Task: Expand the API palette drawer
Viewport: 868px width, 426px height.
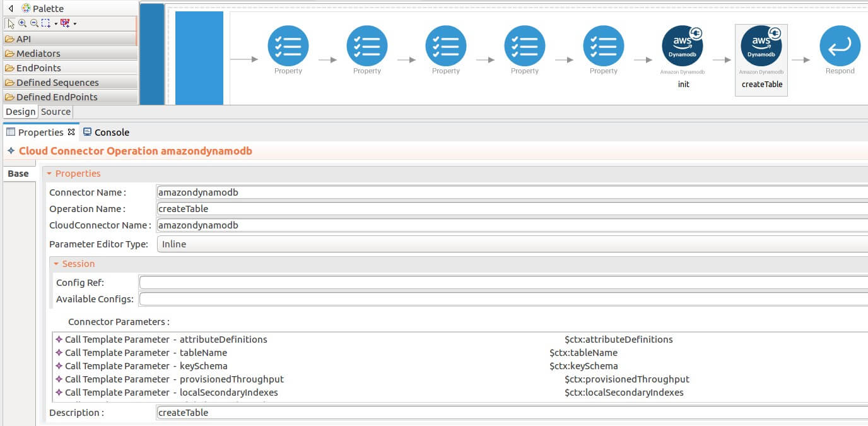Action: [x=69, y=39]
